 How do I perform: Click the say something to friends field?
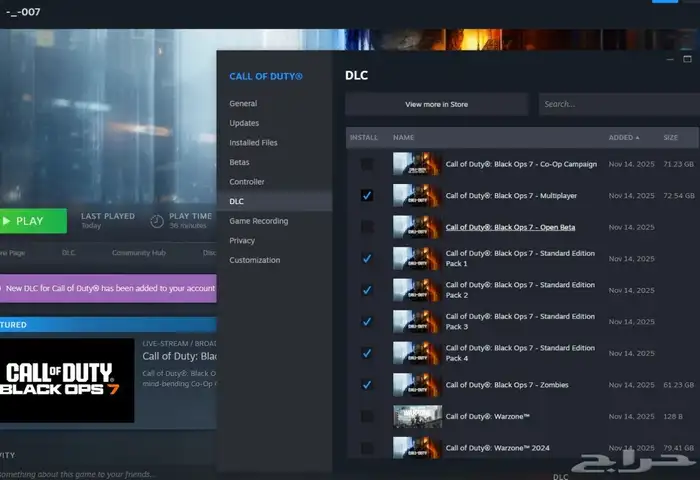coord(78,474)
